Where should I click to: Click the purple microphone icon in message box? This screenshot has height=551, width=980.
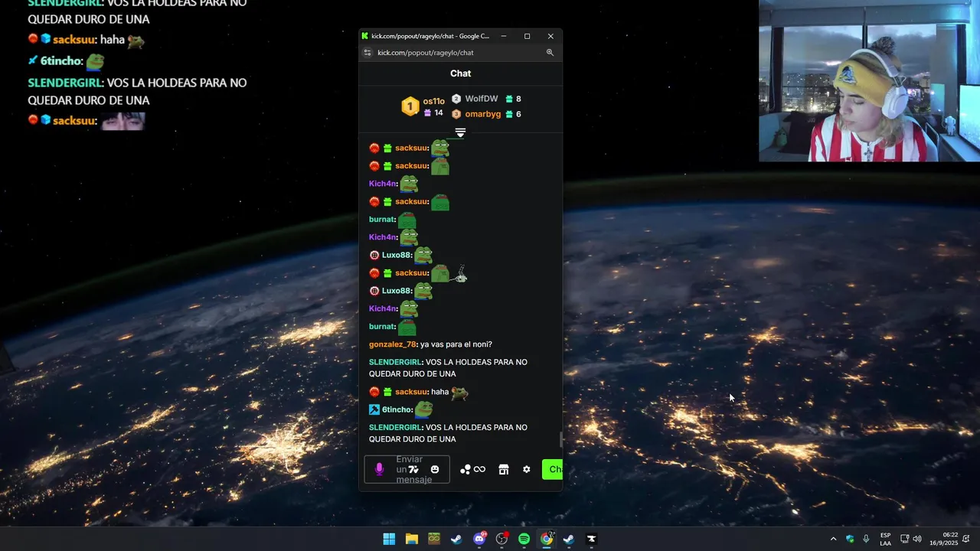pos(379,469)
